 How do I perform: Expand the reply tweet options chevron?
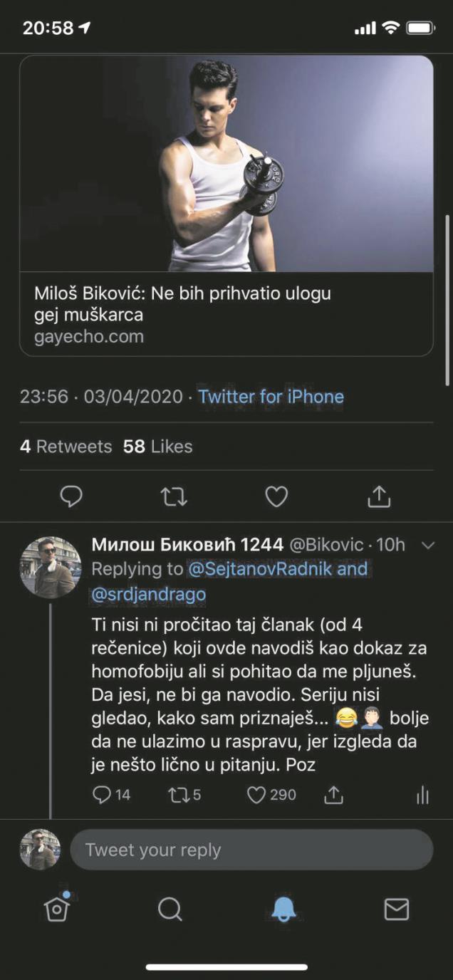tap(428, 546)
